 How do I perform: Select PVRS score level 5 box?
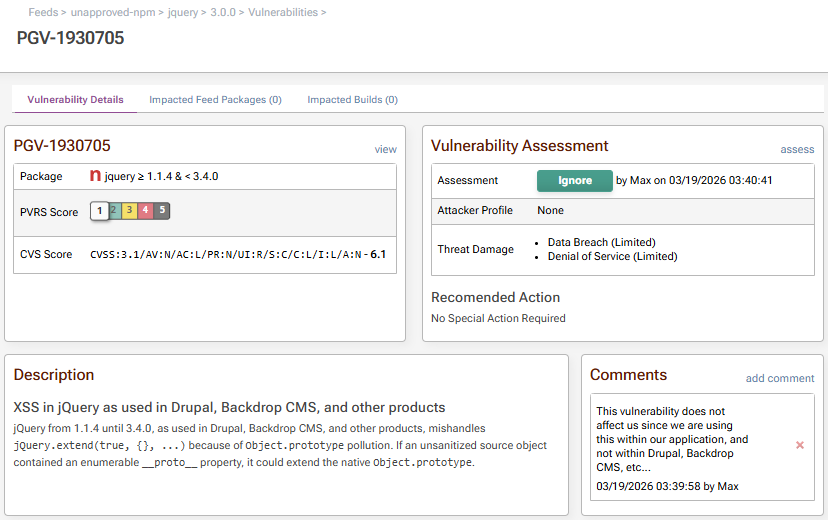(162, 210)
